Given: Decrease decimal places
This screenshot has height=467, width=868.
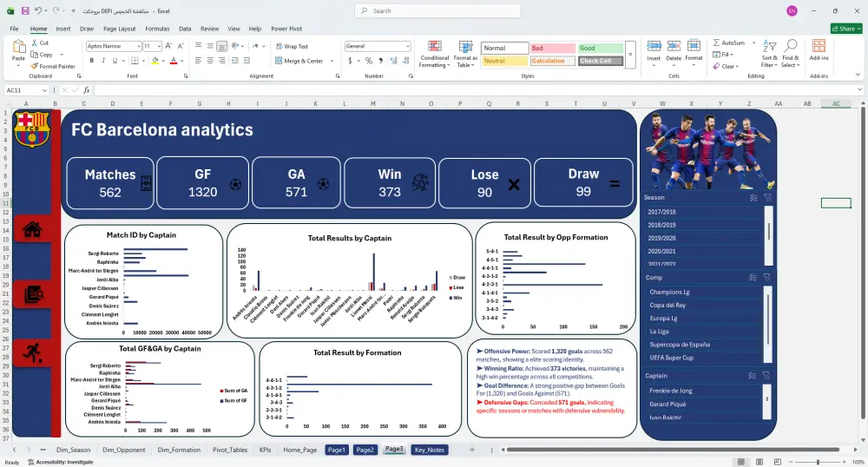Looking at the screenshot, I should pyautogui.click(x=406, y=61).
